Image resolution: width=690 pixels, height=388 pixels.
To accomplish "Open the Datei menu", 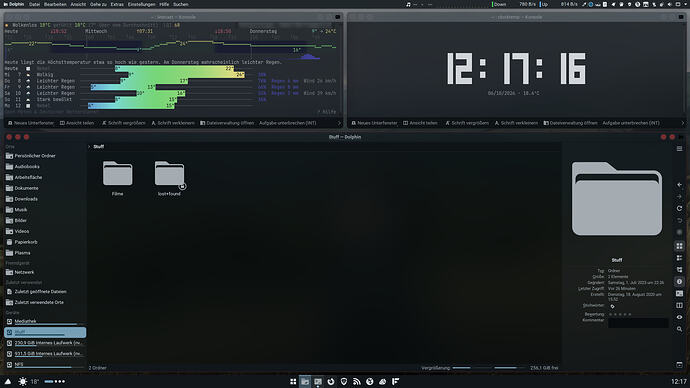I will (34, 4).
